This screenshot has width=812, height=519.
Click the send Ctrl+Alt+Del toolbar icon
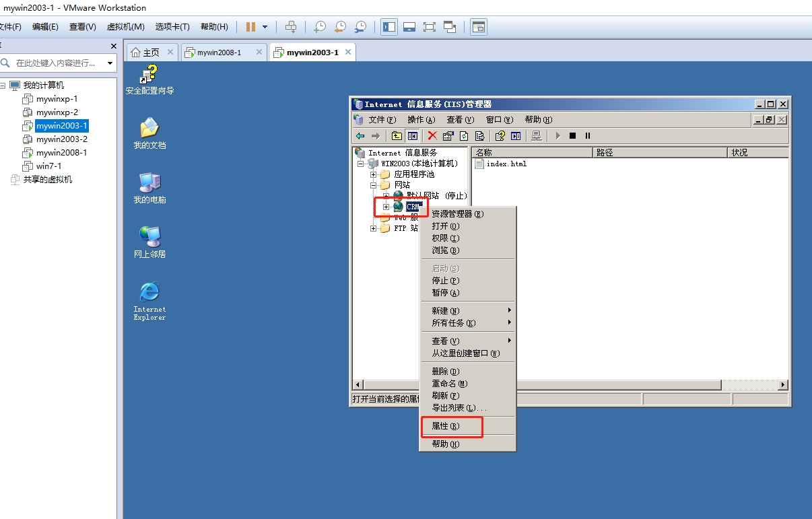[x=291, y=27]
